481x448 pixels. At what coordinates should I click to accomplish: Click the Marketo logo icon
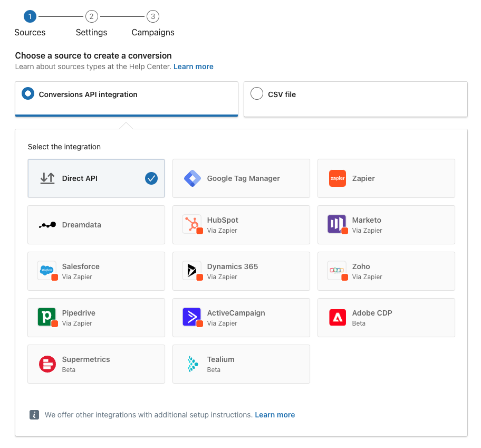338,224
